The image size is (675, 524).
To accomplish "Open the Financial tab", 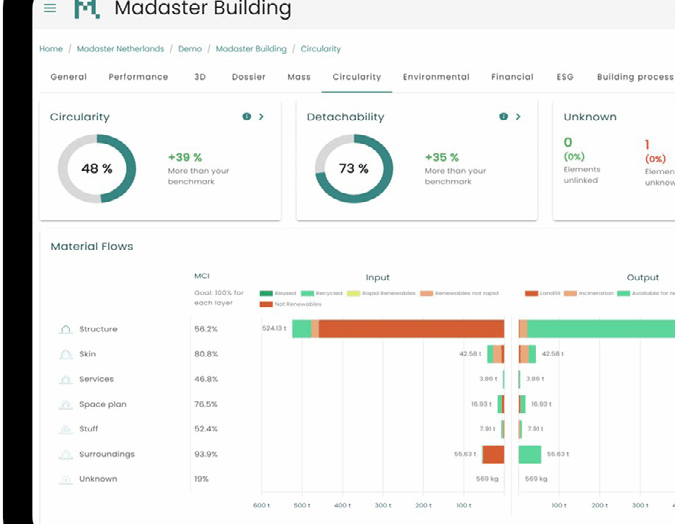I will pyautogui.click(x=512, y=77).
